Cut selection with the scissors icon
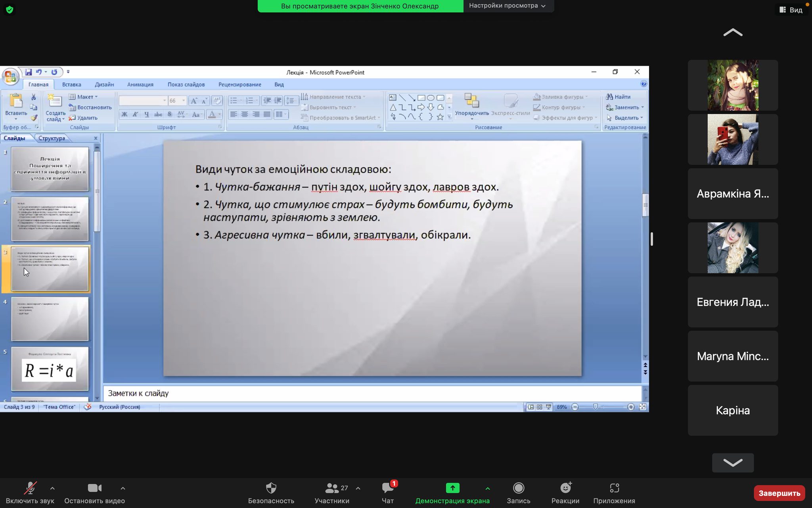This screenshot has height=508, width=812. (34, 97)
